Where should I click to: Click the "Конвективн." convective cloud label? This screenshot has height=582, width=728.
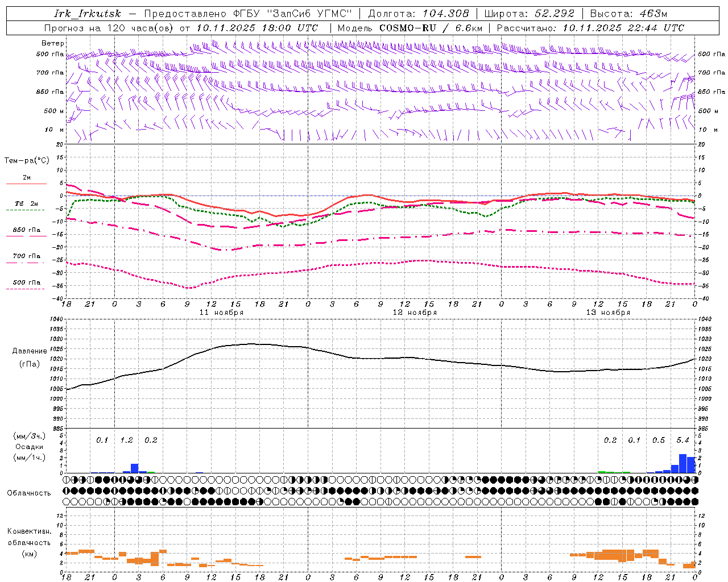click(29, 531)
